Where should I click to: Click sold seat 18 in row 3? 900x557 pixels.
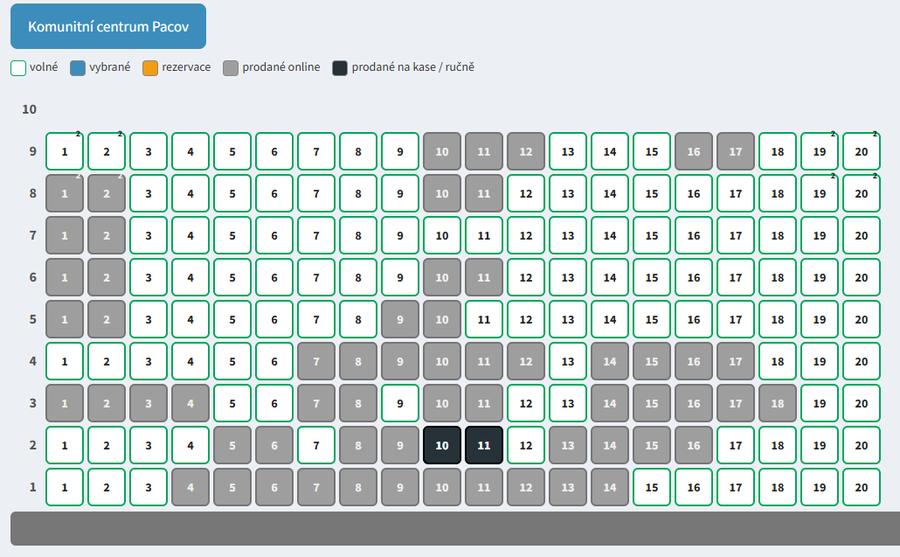tap(777, 403)
